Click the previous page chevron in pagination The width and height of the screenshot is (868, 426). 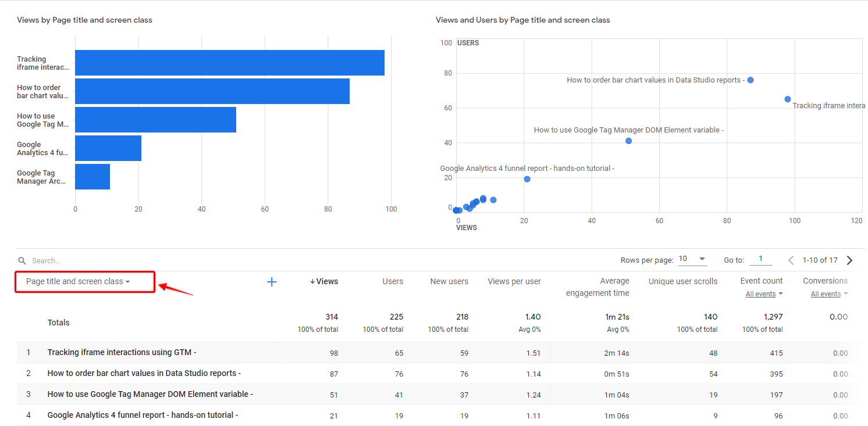click(x=791, y=260)
